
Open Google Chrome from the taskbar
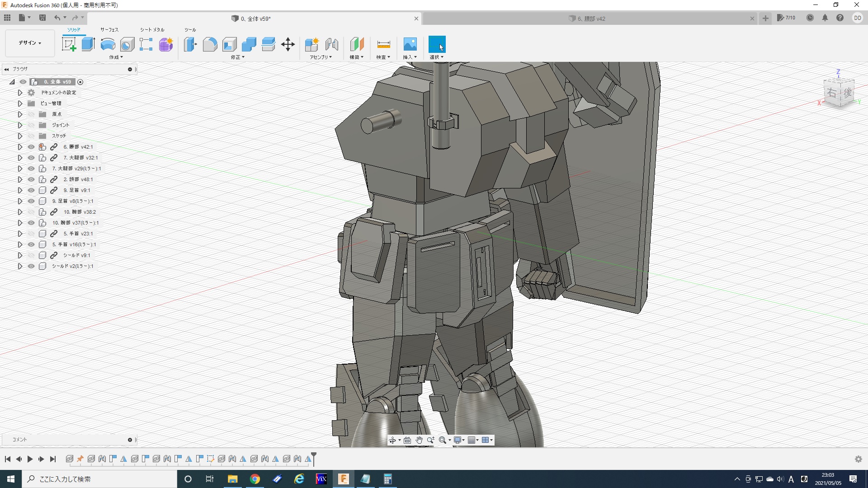point(255,479)
